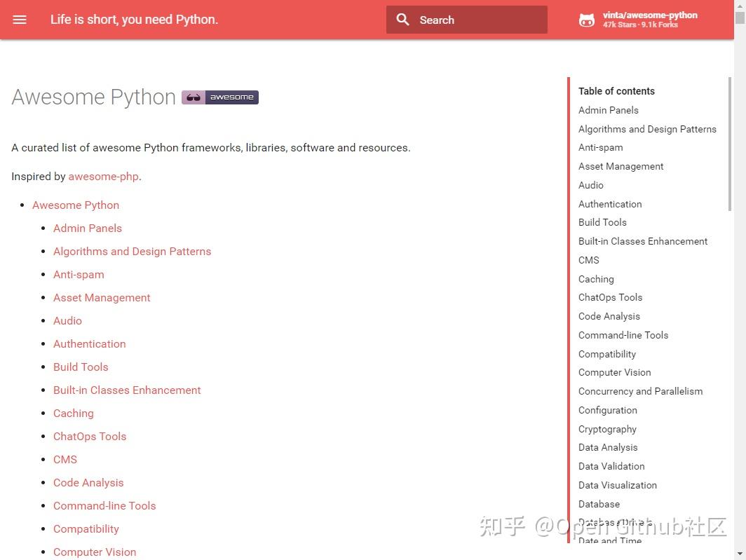746x560 pixels.
Task: Click the awesome sunglasses badge
Action: (x=220, y=97)
